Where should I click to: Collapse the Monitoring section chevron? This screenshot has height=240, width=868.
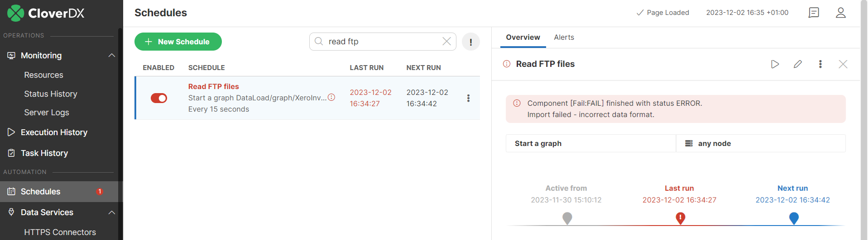tap(111, 56)
